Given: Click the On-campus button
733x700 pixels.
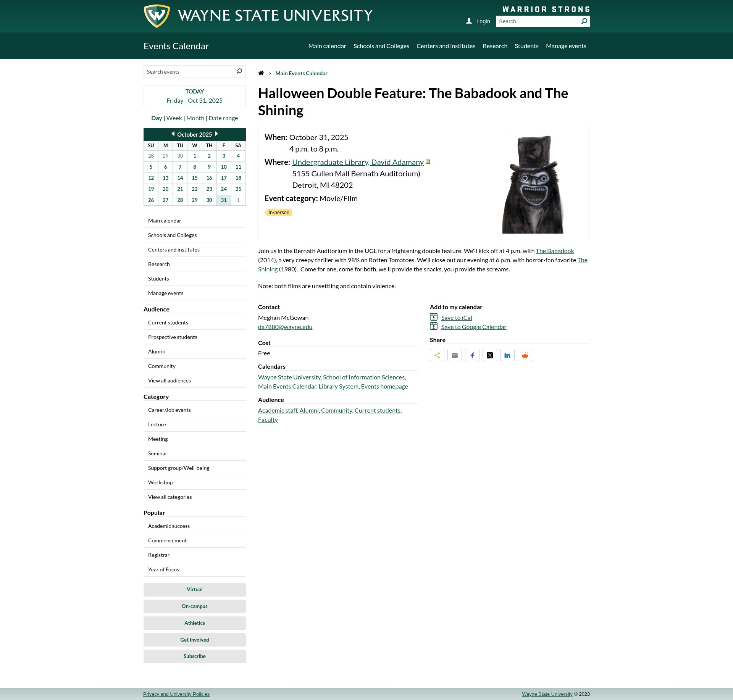Looking at the screenshot, I should point(195,606).
